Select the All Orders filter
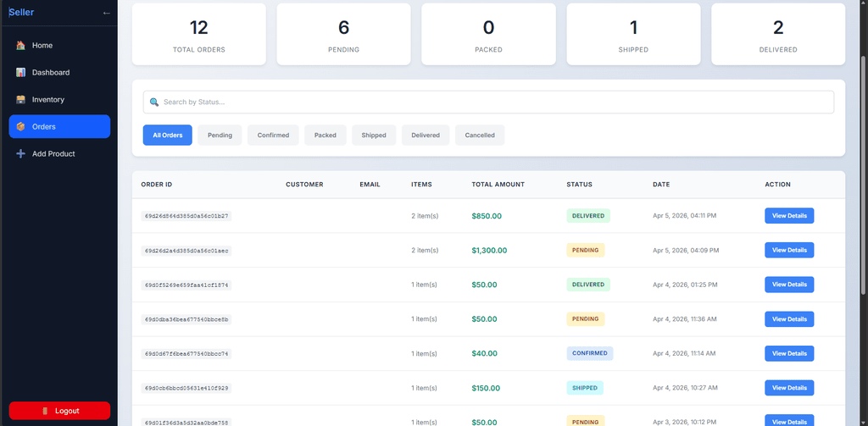The width and height of the screenshot is (868, 426). point(168,136)
